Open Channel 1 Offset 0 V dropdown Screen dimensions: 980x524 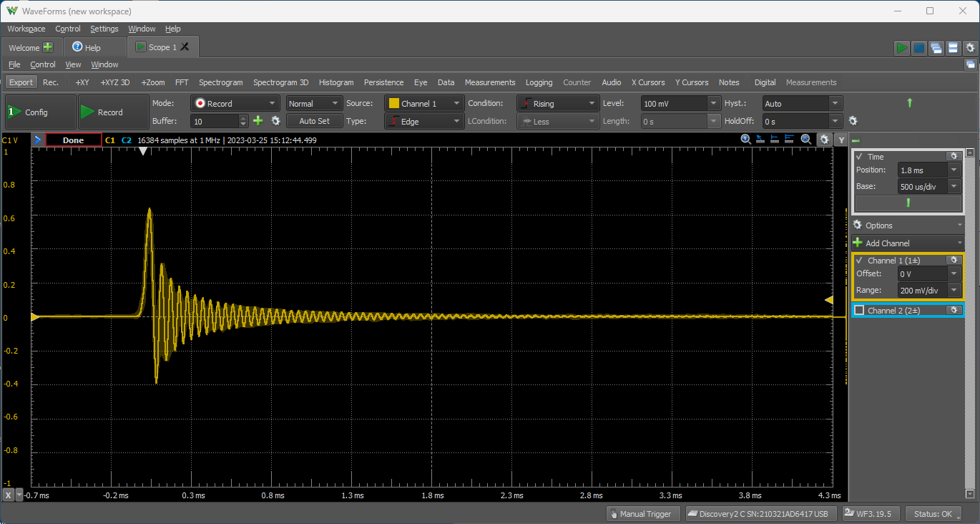[x=954, y=273]
